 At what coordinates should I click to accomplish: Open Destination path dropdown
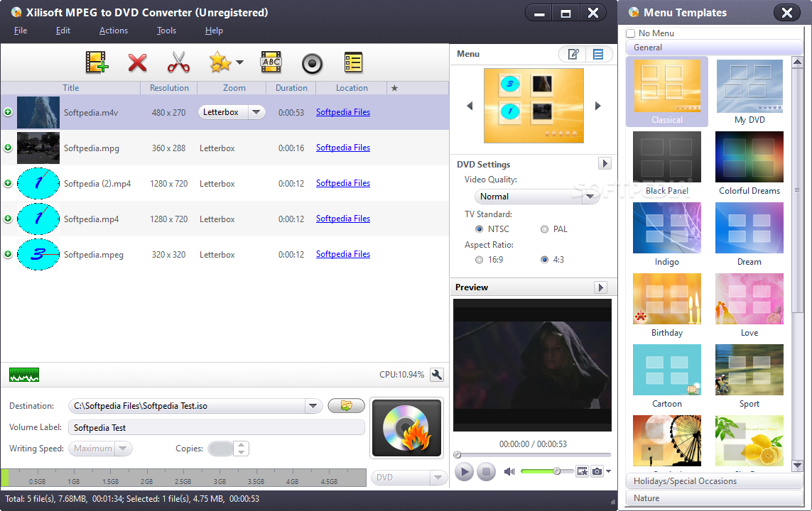click(x=313, y=406)
